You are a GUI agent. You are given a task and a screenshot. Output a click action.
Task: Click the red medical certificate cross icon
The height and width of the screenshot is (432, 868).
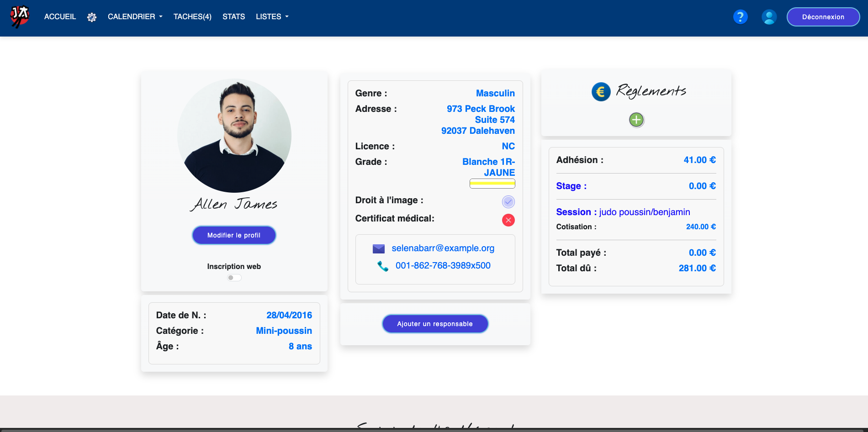pos(508,220)
